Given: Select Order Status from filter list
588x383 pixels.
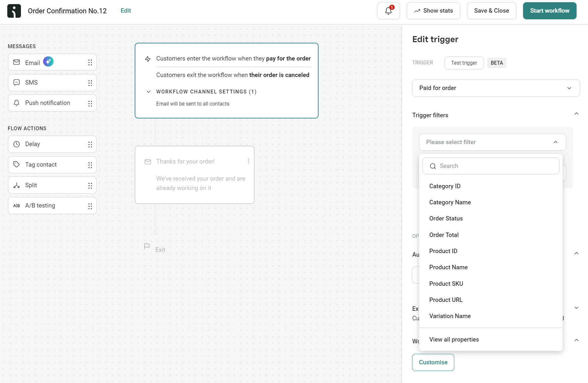Looking at the screenshot, I should point(446,218).
